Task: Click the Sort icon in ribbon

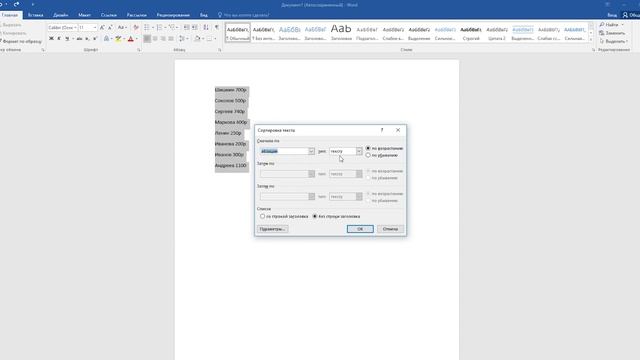Action: [206, 27]
